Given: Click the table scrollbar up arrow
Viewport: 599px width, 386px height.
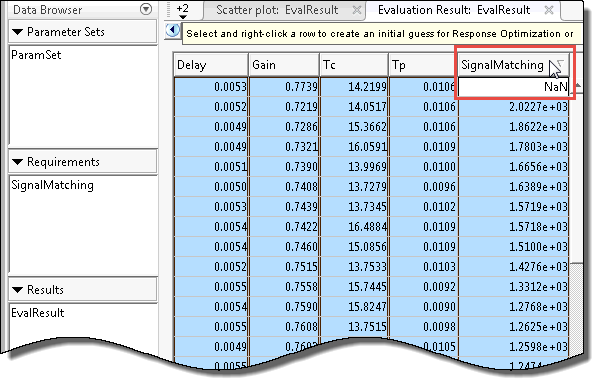Looking at the screenshot, I should pos(578,86).
